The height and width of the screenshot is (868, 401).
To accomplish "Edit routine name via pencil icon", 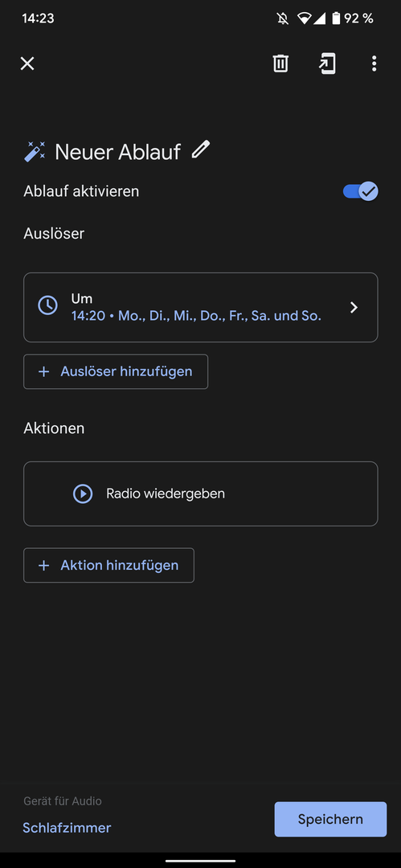I will pyautogui.click(x=201, y=150).
